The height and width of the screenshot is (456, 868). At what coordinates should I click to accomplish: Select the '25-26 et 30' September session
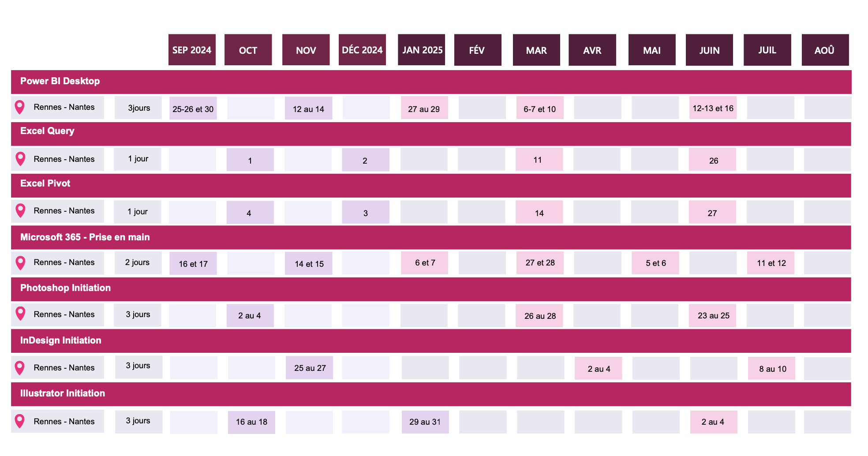click(193, 108)
